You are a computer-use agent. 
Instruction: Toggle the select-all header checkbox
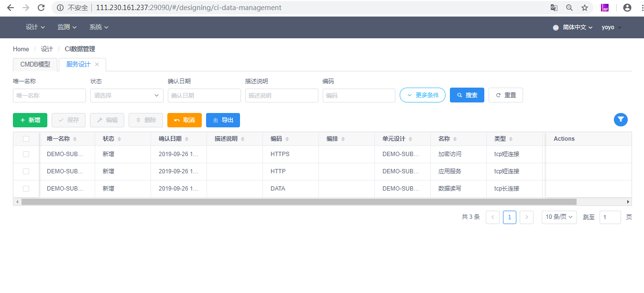[x=26, y=139]
